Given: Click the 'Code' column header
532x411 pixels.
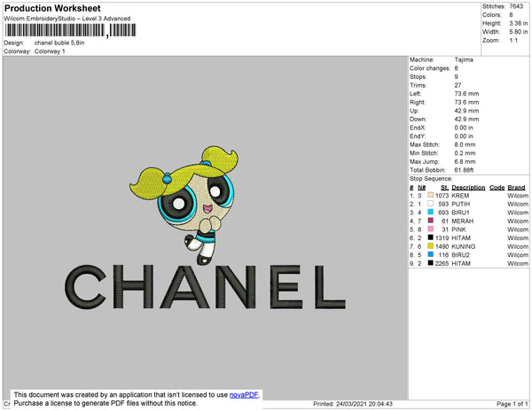Looking at the screenshot, I should click(x=497, y=188).
